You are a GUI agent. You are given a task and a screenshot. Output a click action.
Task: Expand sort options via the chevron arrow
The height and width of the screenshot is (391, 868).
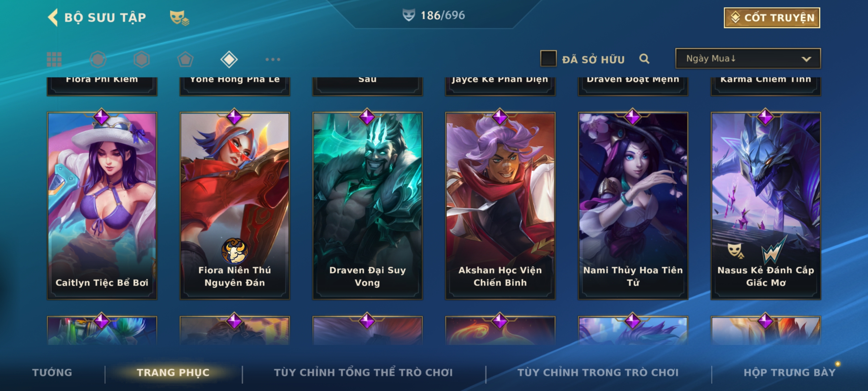coord(806,59)
